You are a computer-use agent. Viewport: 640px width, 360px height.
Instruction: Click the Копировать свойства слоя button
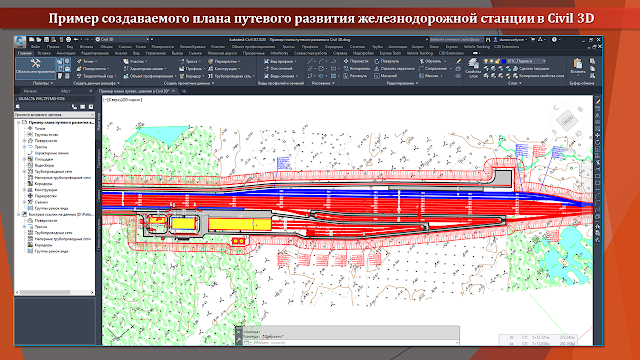pos(539,76)
